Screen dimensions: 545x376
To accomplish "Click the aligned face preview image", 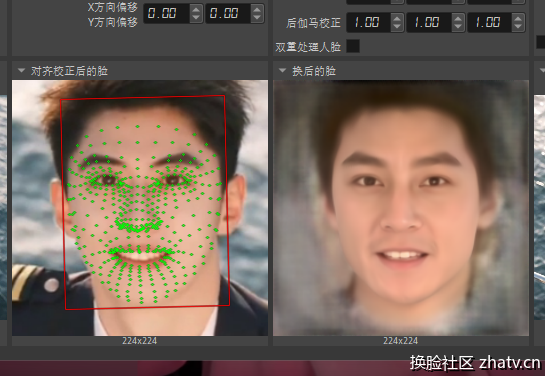I will [x=140, y=208].
